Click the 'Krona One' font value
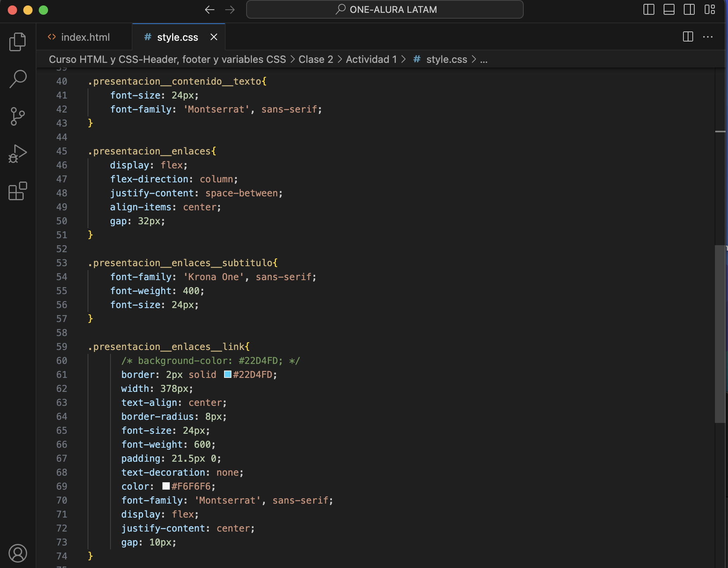The image size is (728, 568). [214, 277]
